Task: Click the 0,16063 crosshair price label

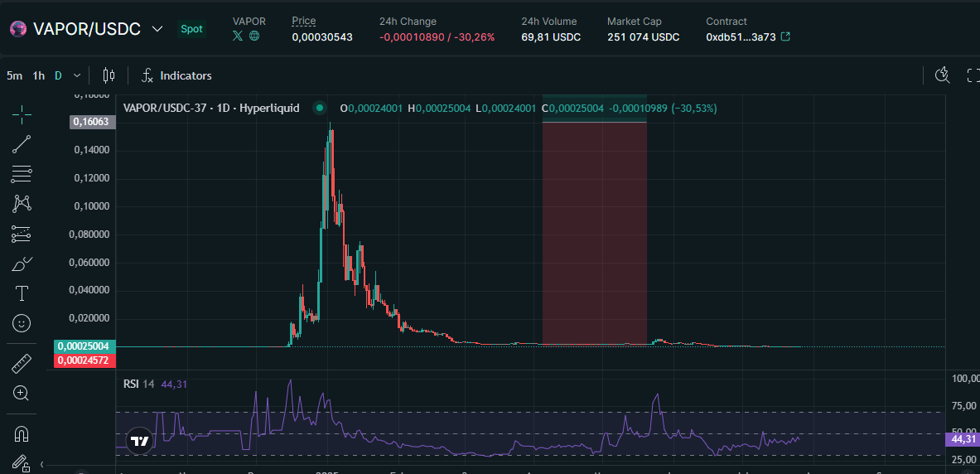Action: [x=94, y=122]
